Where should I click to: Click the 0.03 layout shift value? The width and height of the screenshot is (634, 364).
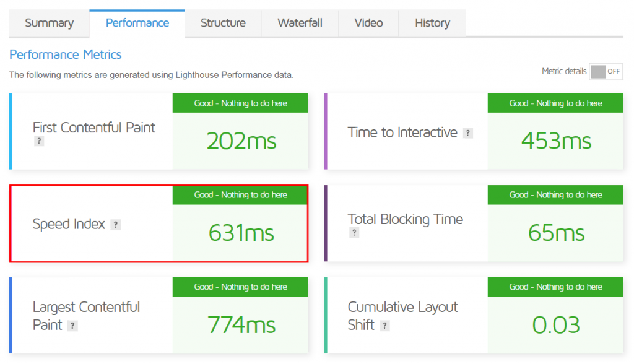(555, 324)
